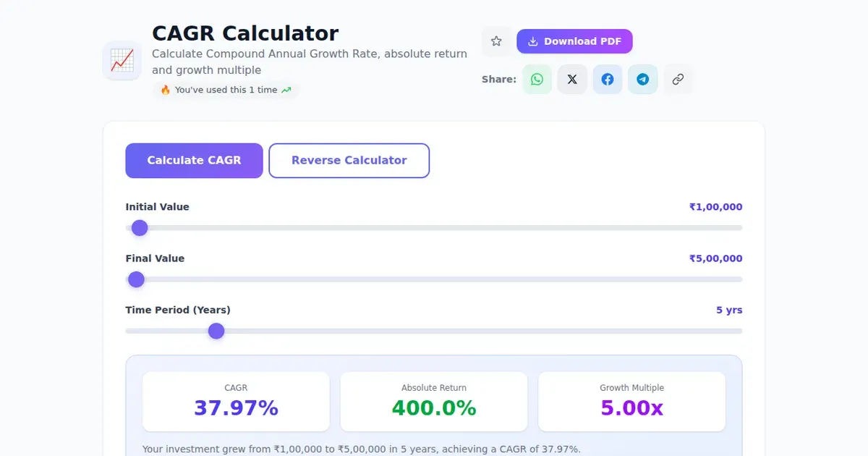Share via WhatsApp icon
868x456 pixels.
point(537,80)
